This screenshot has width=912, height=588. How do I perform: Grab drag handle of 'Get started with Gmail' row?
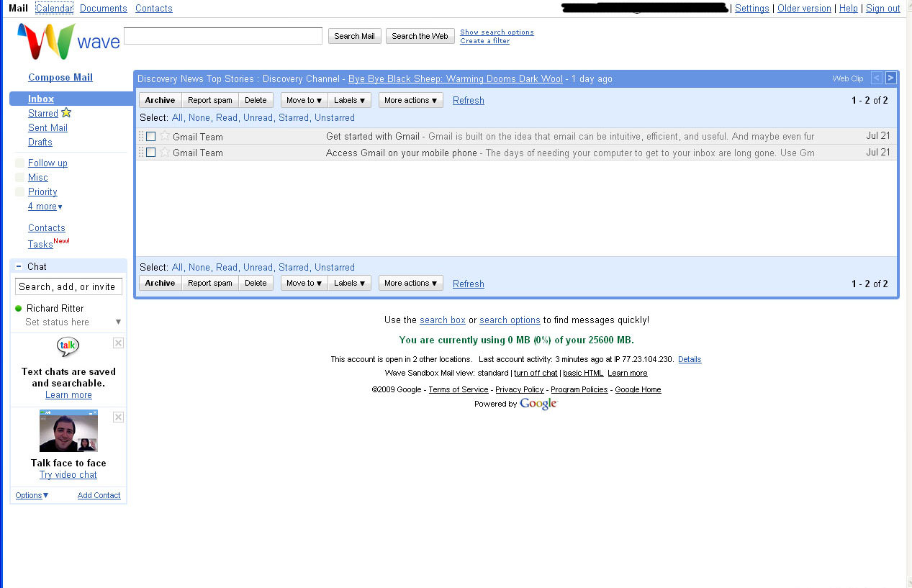(x=141, y=136)
